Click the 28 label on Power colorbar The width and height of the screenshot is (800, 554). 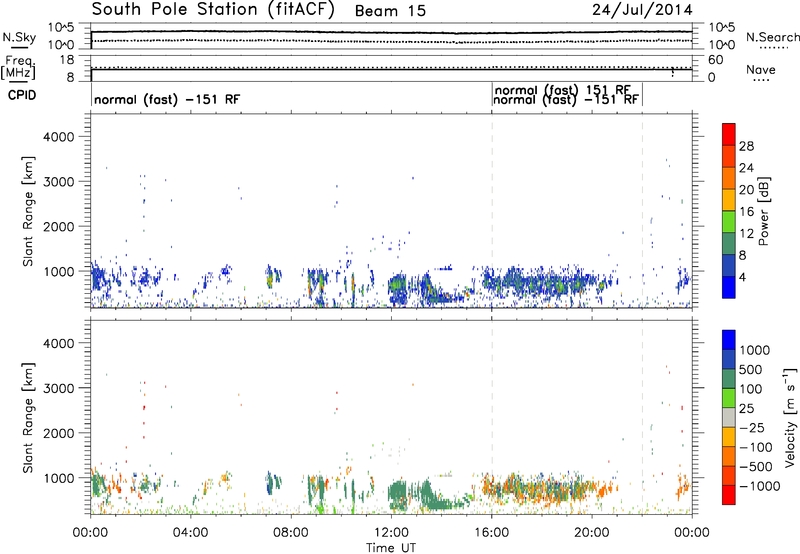(746, 146)
